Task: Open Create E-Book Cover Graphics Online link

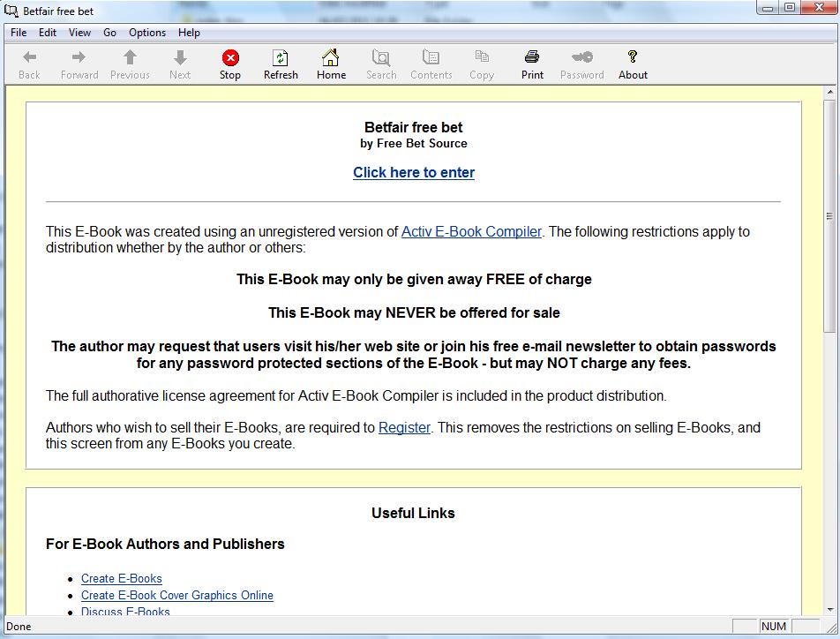Action: [176, 596]
